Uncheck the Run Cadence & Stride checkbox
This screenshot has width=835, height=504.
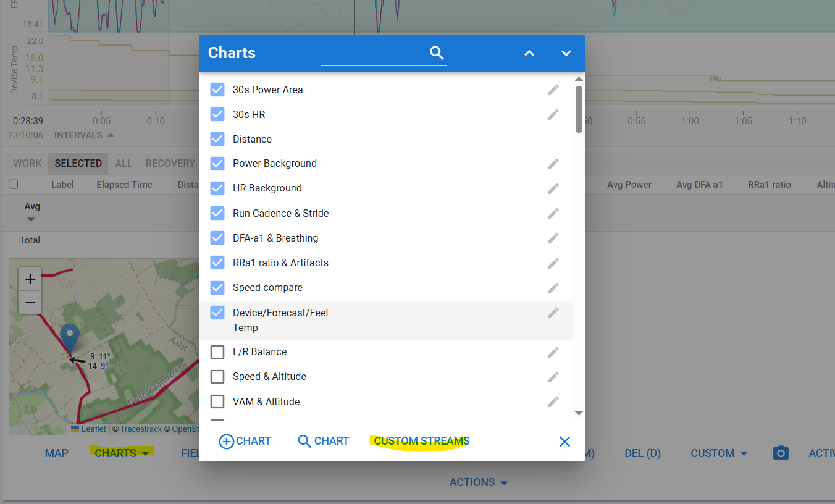[x=217, y=213]
